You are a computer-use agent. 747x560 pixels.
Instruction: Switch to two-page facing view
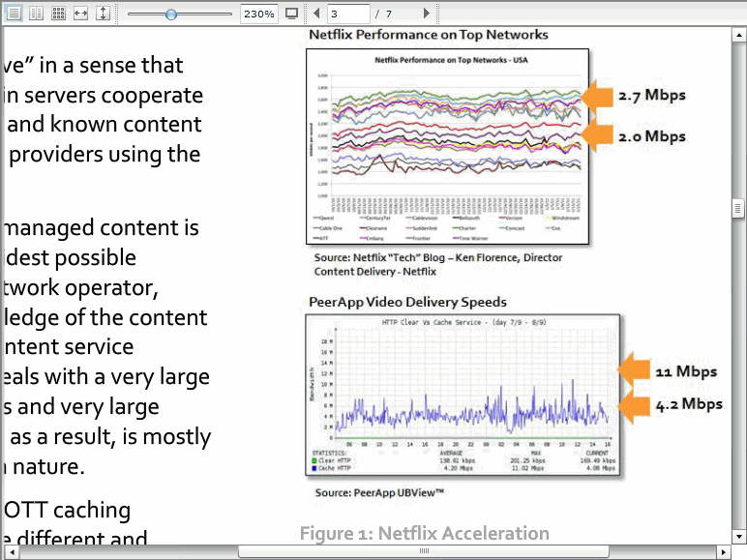tap(36, 14)
